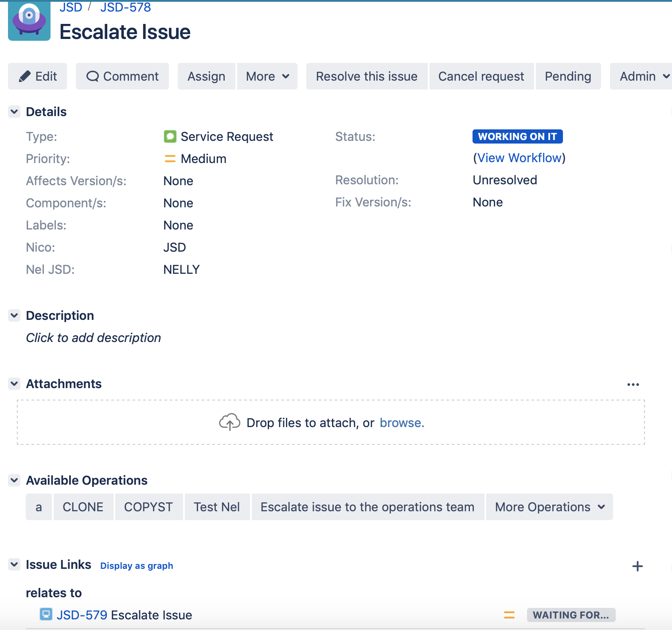Select the Edit pencil icon
The image size is (672, 630).
[26, 76]
